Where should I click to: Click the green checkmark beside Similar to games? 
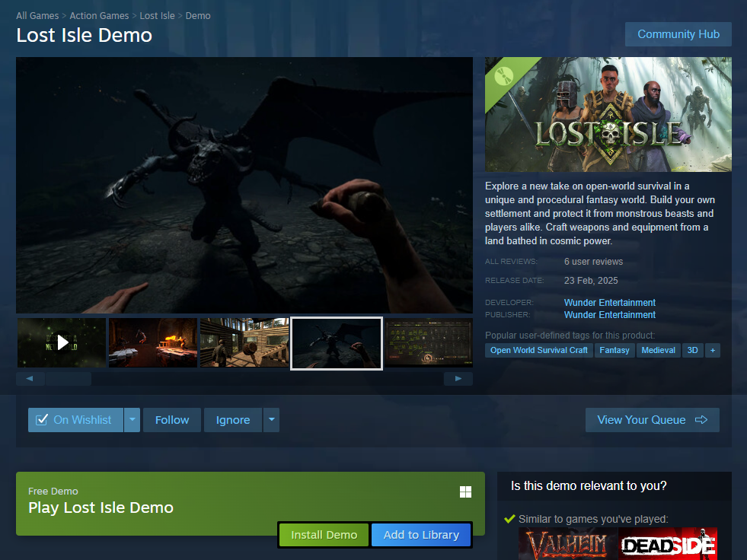pyautogui.click(x=509, y=519)
